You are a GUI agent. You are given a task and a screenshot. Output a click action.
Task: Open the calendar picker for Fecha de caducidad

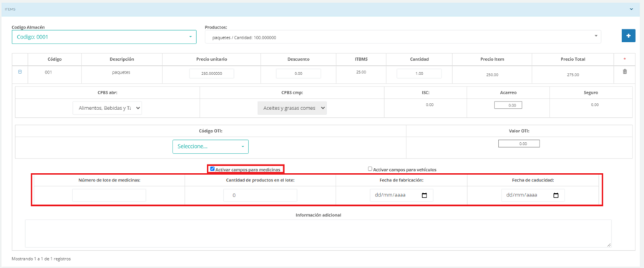pos(556,196)
